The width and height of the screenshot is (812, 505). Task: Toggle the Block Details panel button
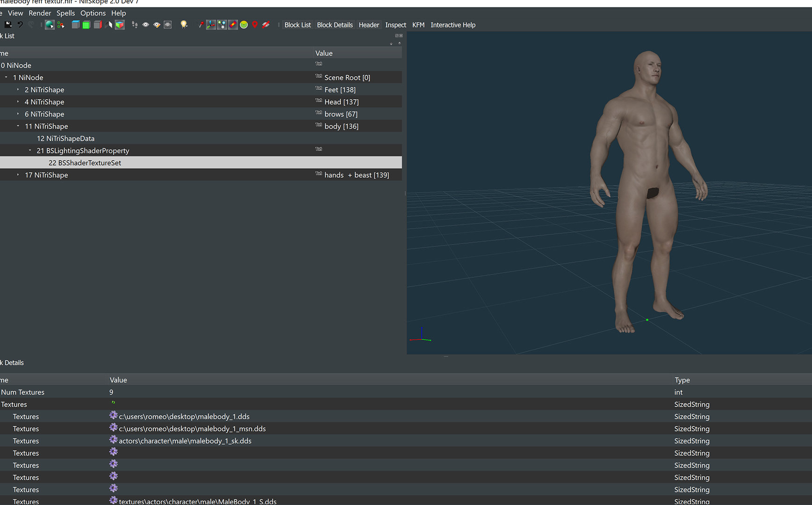coord(335,25)
